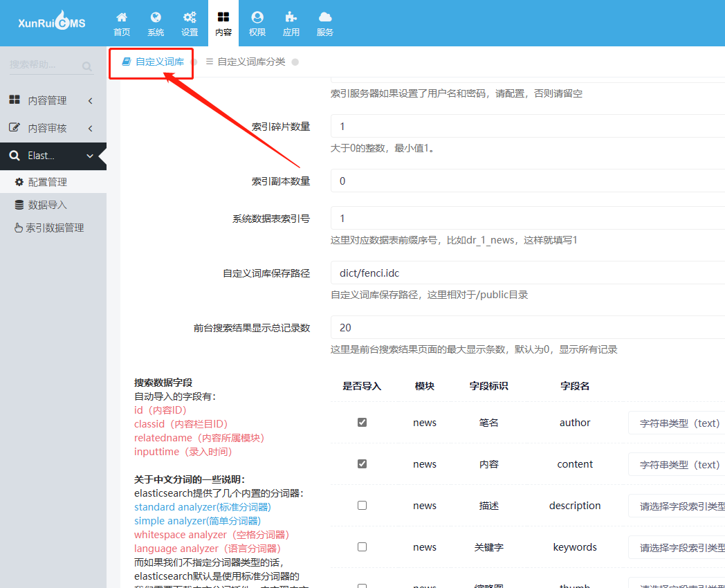Click the relatedname（内容所属模块） text

(x=199, y=438)
